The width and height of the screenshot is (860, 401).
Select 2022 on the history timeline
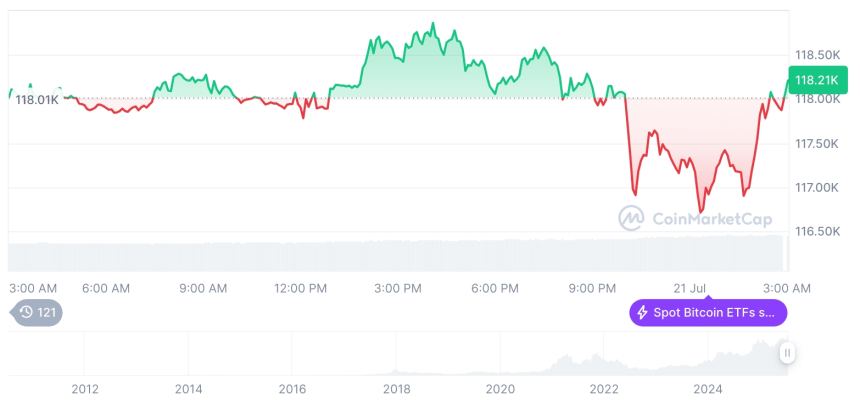click(604, 388)
